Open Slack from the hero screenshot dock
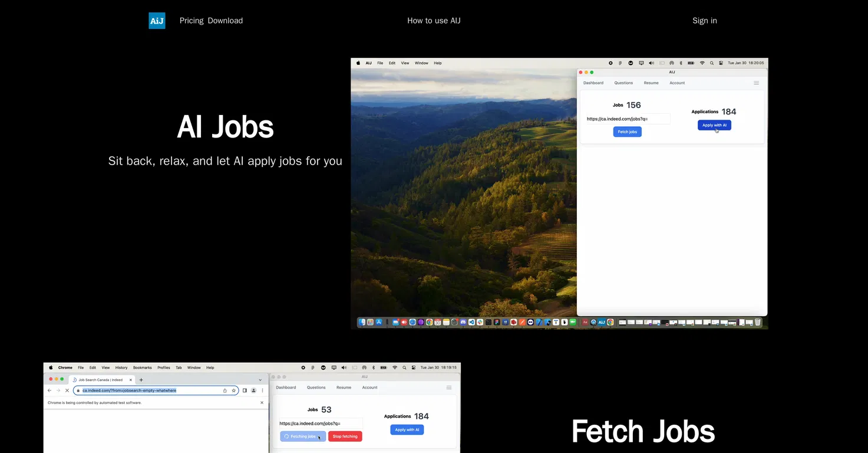 point(480,322)
